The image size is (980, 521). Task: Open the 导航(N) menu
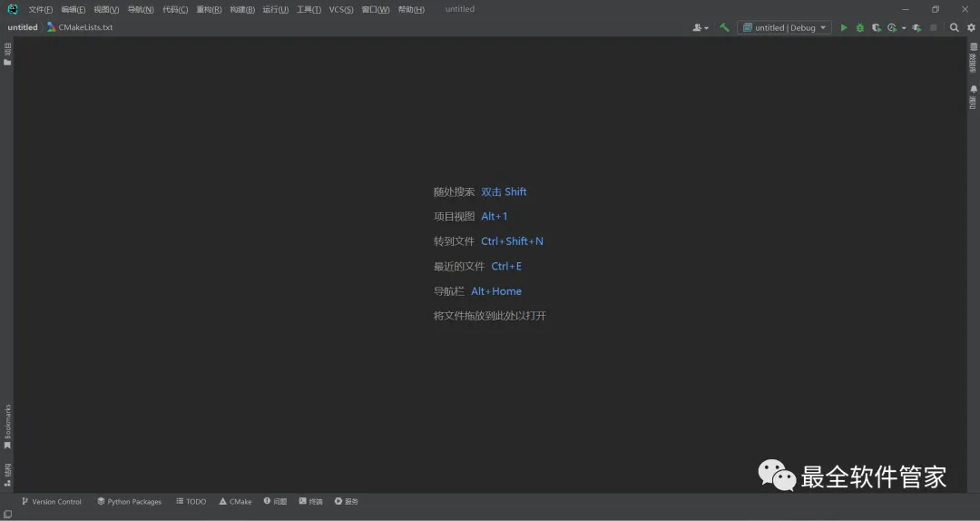pyautogui.click(x=141, y=9)
